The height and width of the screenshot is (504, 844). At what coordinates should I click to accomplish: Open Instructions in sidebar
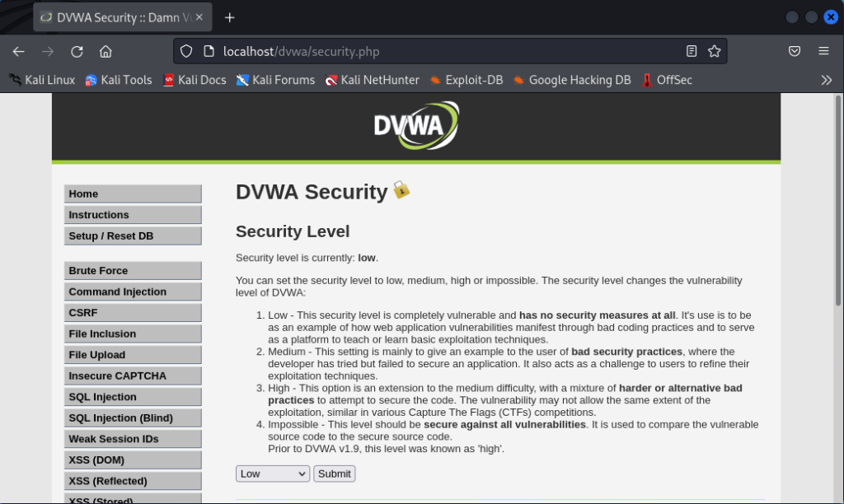point(133,215)
